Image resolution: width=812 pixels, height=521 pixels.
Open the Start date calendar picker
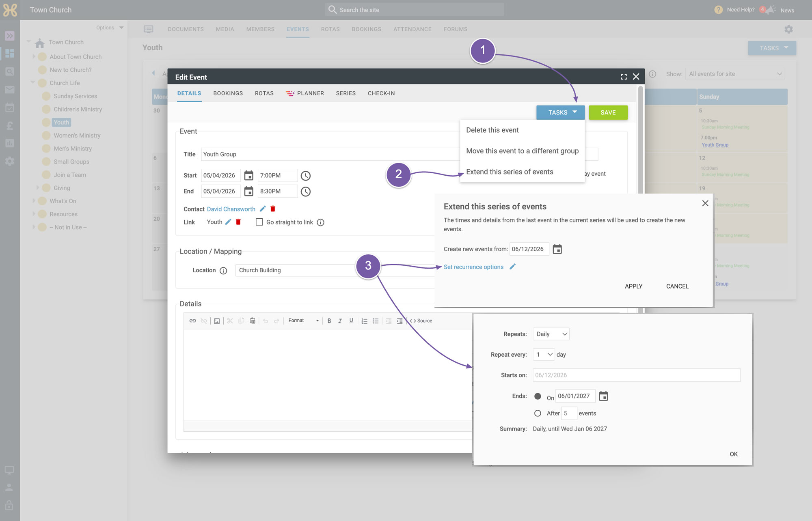[248, 176]
